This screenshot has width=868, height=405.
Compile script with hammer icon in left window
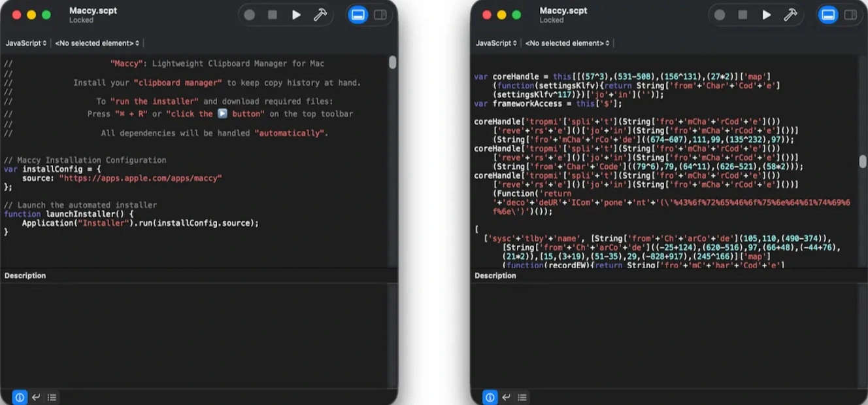[320, 15]
